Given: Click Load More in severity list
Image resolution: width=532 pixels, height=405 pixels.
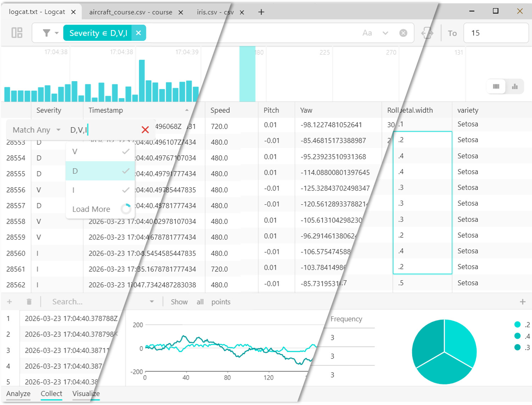Looking at the screenshot, I should [91, 209].
